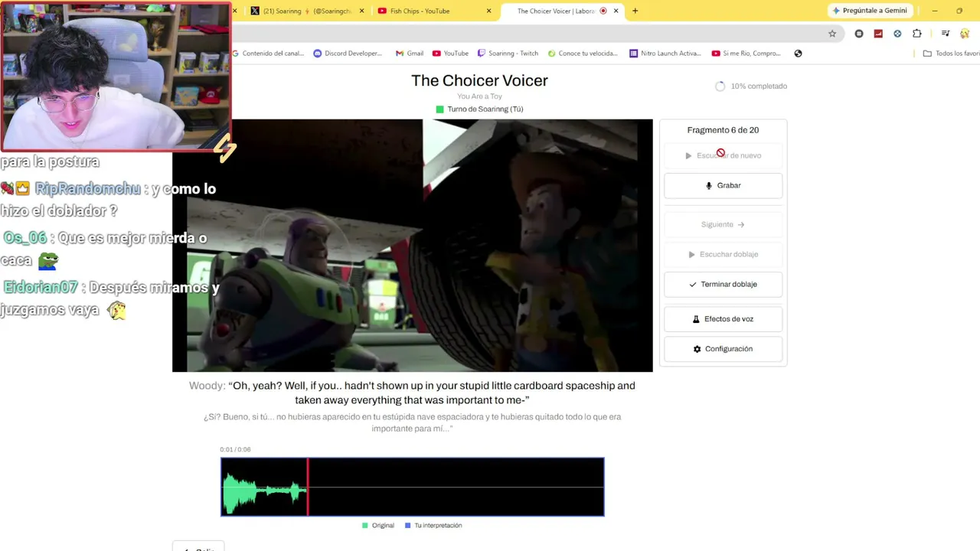Open the Soarinng - Twitch bookmark
The width and height of the screenshot is (980, 551).
tap(508, 54)
